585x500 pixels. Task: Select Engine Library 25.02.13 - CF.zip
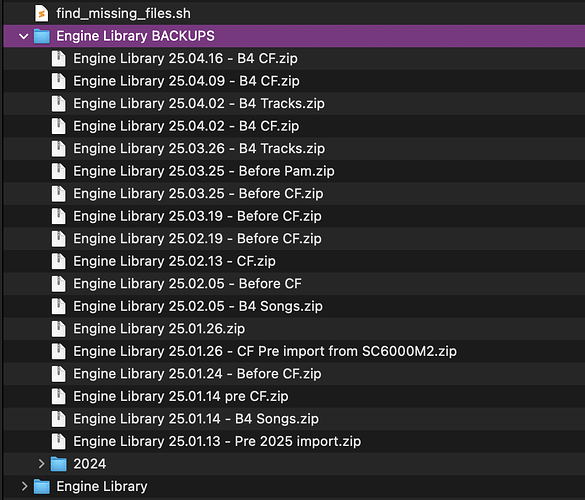[x=174, y=261]
